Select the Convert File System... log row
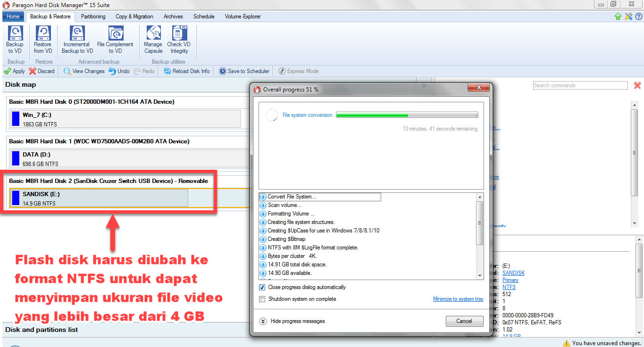Image resolution: width=644 pixels, height=347 pixels. (x=320, y=197)
